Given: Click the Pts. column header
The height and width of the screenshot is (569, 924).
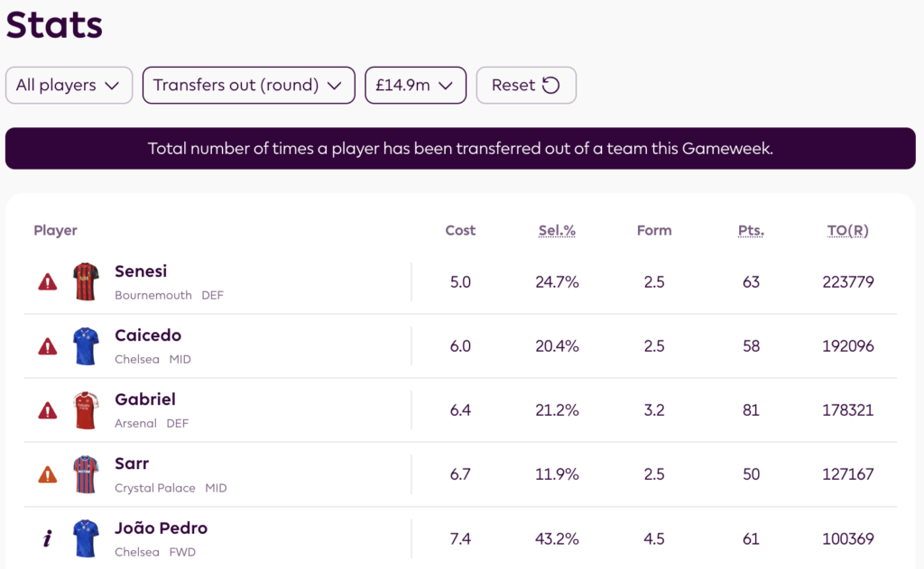Looking at the screenshot, I should (x=751, y=231).
